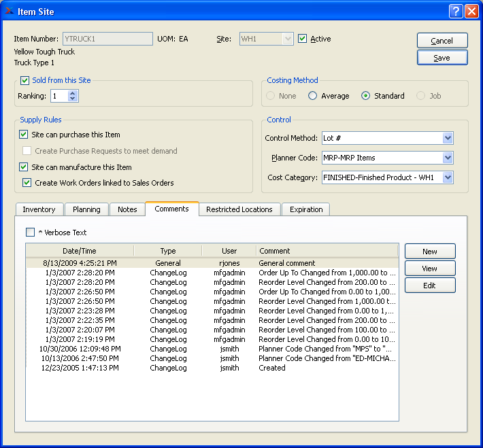Go to the Expiration tab
Image resolution: width=483 pixels, height=448 pixels.
[x=306, y=209]
